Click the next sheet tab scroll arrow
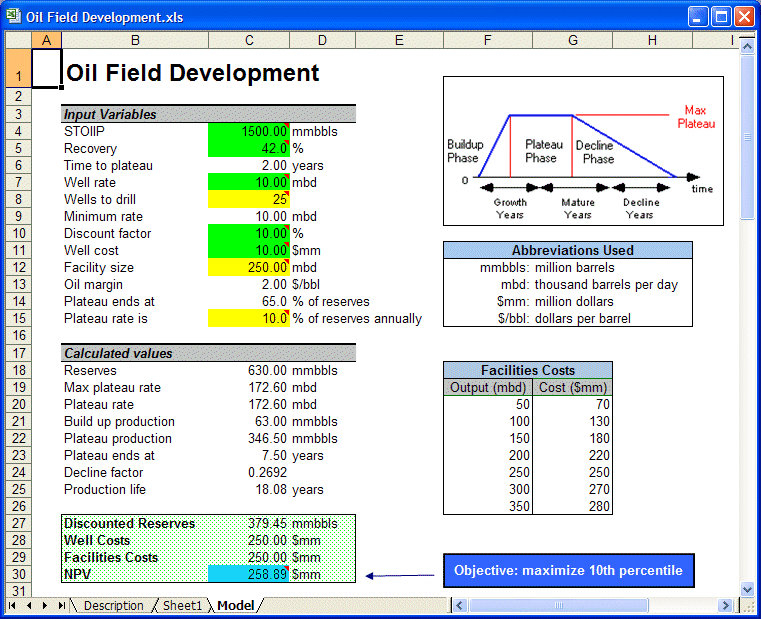761x619 pixels. pyautogui.click(x=46, y=605)
